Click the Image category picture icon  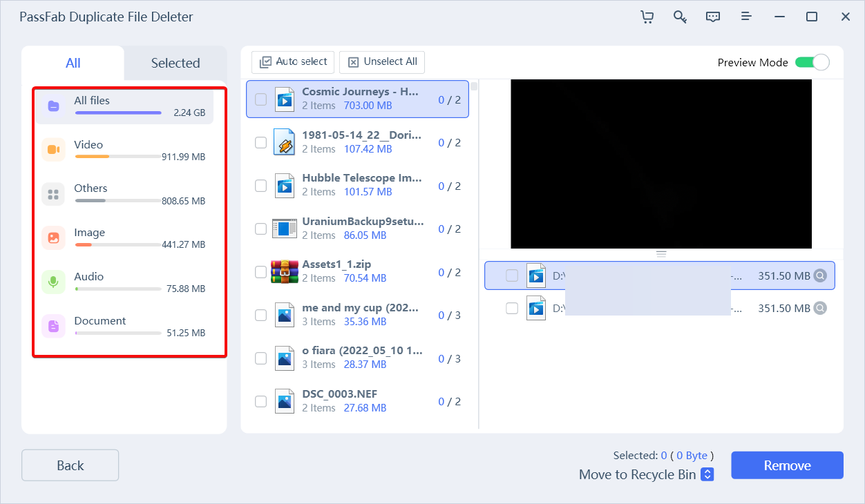point(53,238)
